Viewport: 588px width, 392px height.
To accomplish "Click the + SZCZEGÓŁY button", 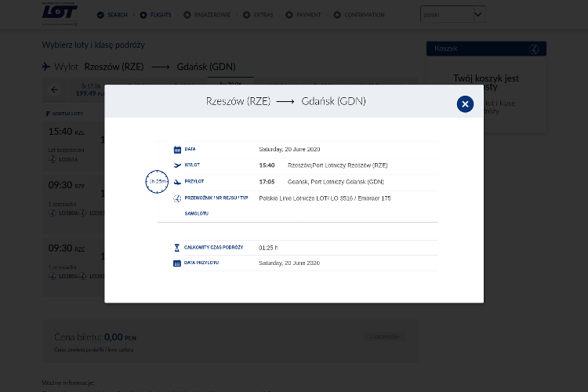I will point(385,337).
